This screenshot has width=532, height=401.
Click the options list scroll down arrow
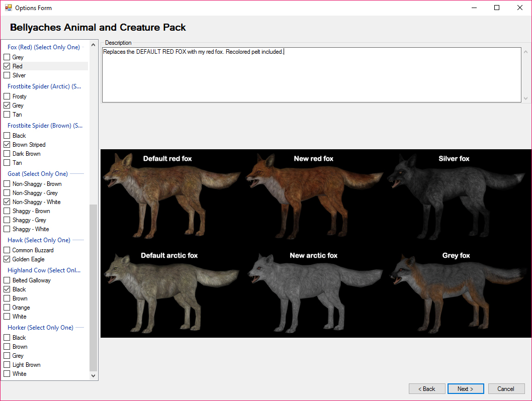click(x=94, y=376)
